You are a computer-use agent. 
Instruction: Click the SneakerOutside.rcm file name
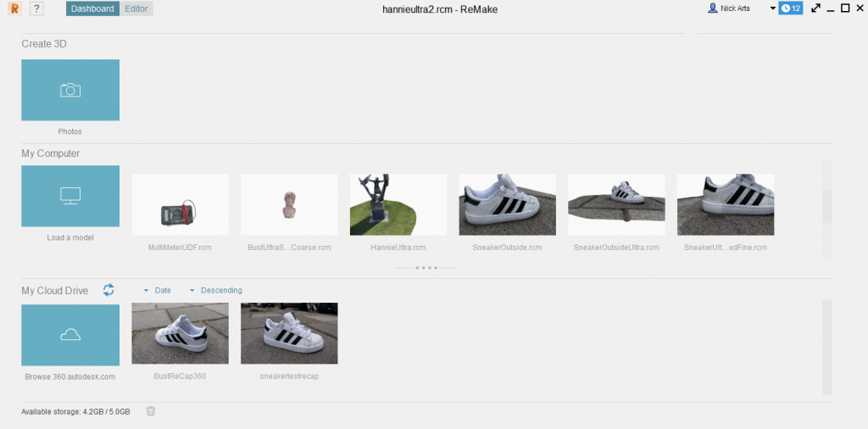tap(507, 248)
